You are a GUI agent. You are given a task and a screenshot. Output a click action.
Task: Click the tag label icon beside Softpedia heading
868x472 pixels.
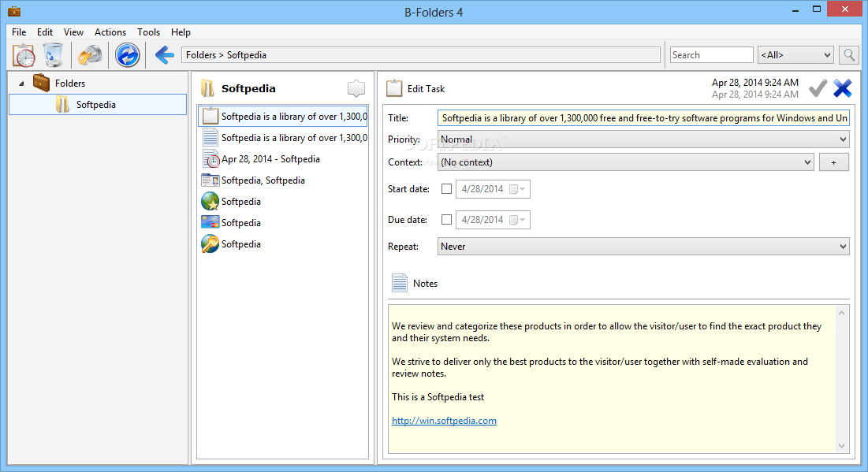(x=356, y=88)
